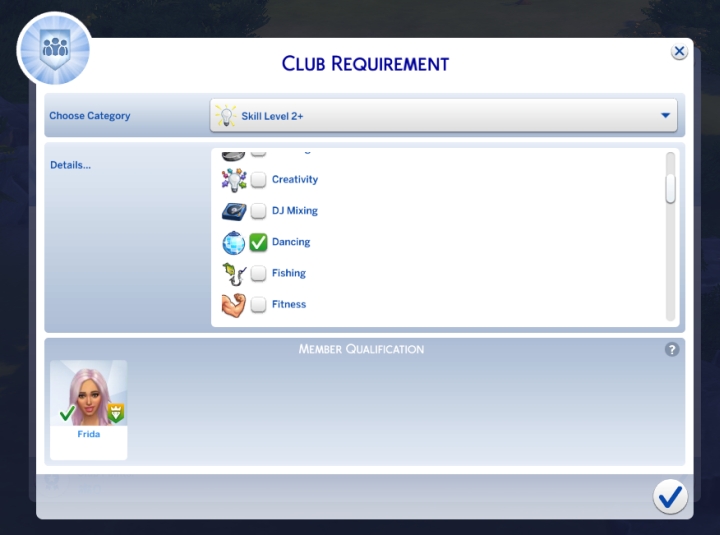Click the Fitness label
This screenshot has height=535, width=720.
(289, 304)
